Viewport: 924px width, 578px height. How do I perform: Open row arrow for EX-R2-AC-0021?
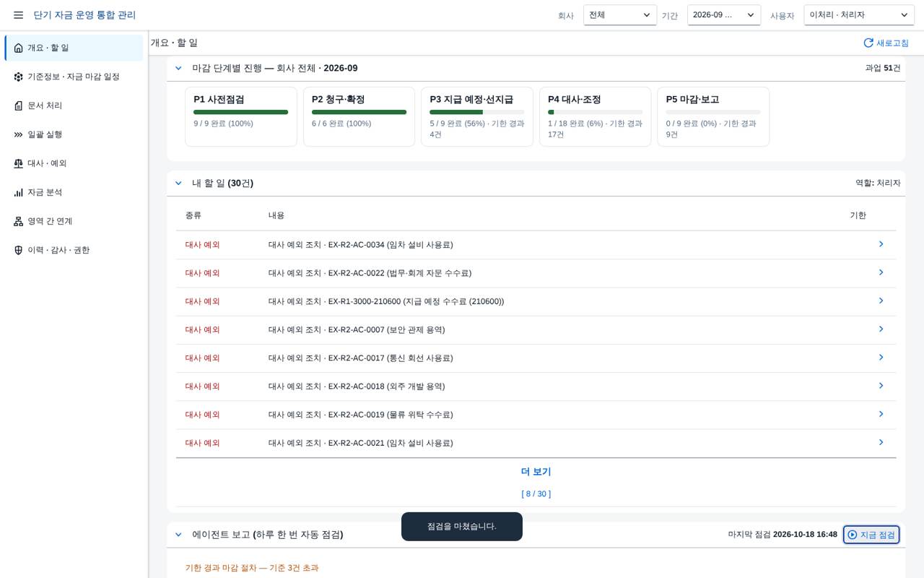(x=881, y=442)
